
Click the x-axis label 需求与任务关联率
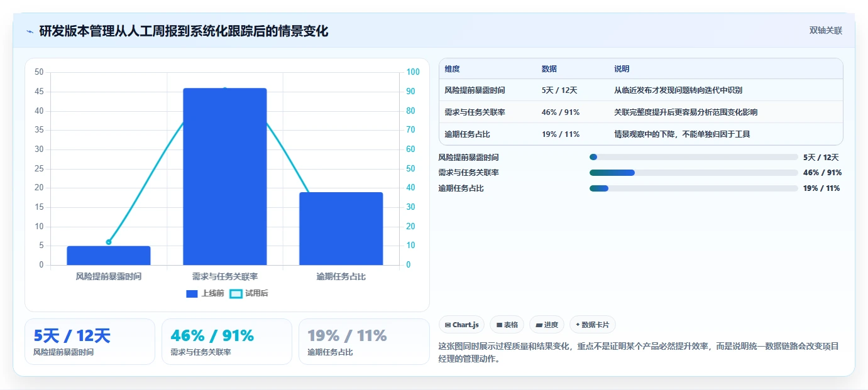225,276
